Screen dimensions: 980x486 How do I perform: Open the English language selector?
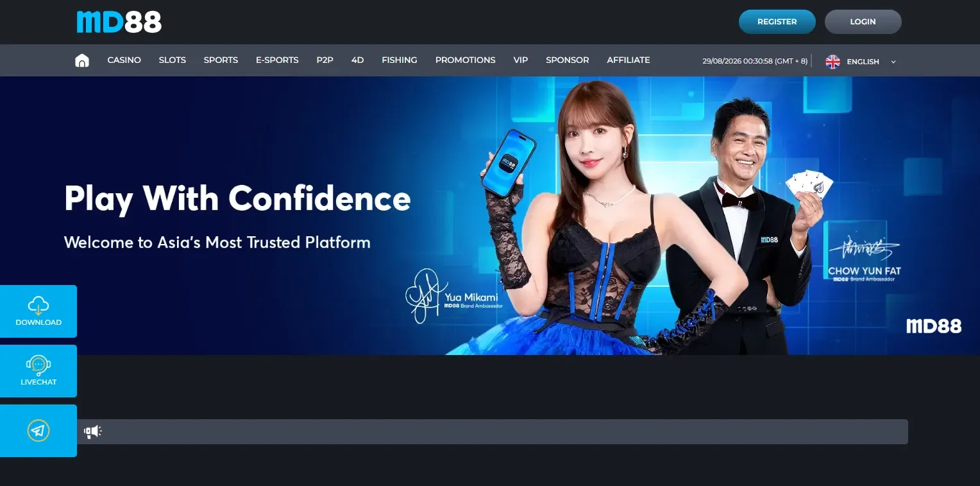[861, 62]
